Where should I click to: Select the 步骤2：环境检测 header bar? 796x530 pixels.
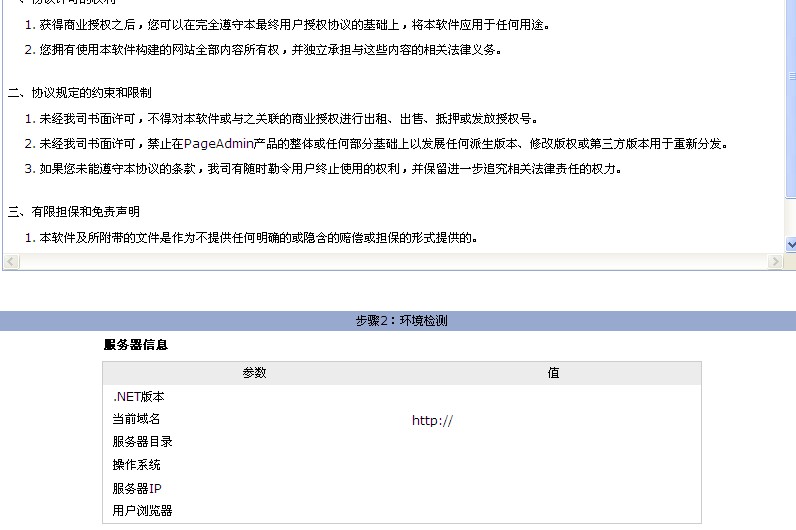tap(398, 321)
